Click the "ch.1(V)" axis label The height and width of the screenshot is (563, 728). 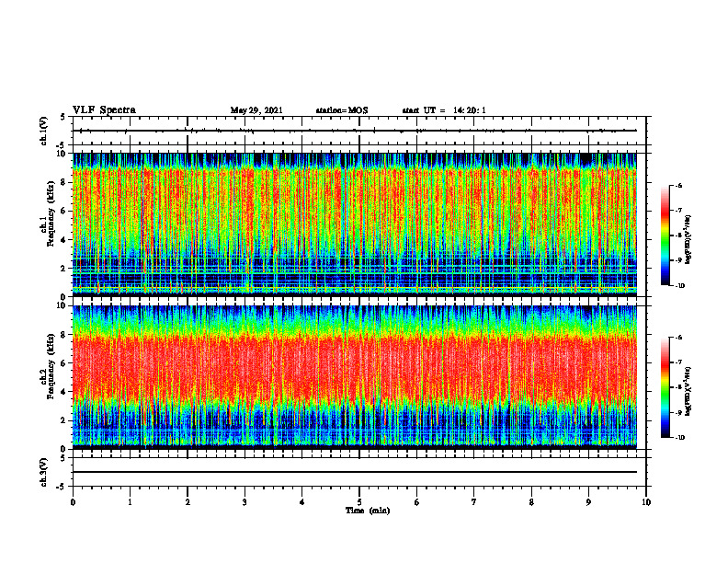coord(43,130)
